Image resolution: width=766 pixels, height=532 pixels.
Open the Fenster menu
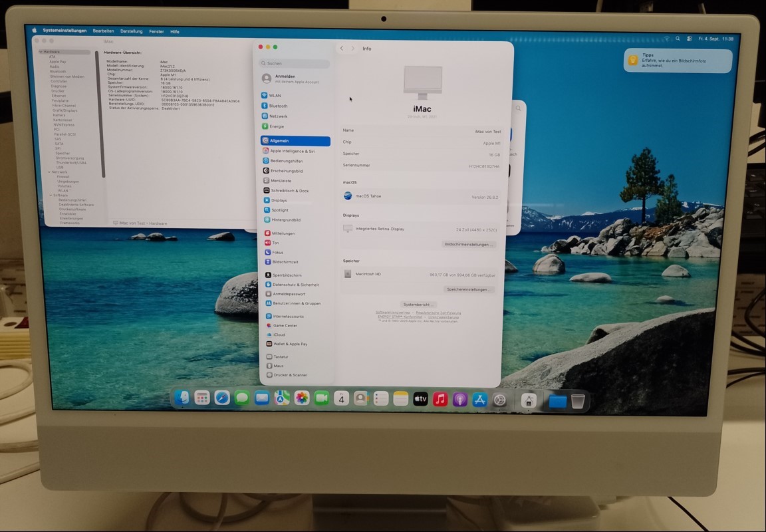[156, 31]
